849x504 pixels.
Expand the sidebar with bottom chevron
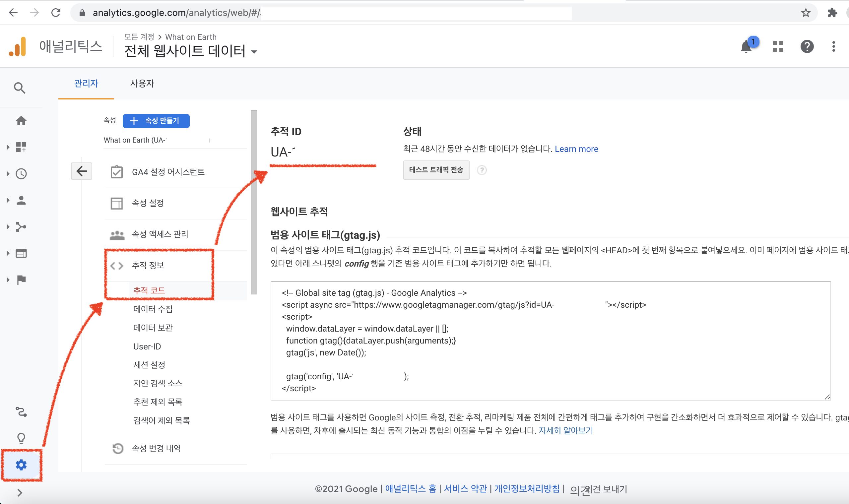coord(20,492)
